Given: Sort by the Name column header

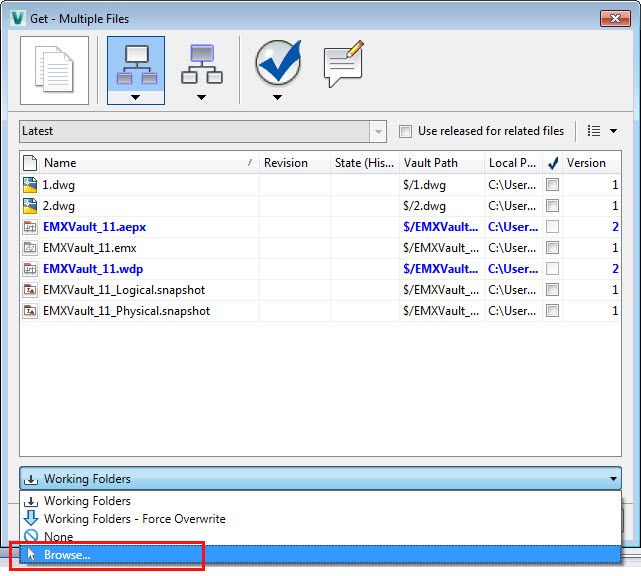Looking at the screenshot, I should (149, 163).
